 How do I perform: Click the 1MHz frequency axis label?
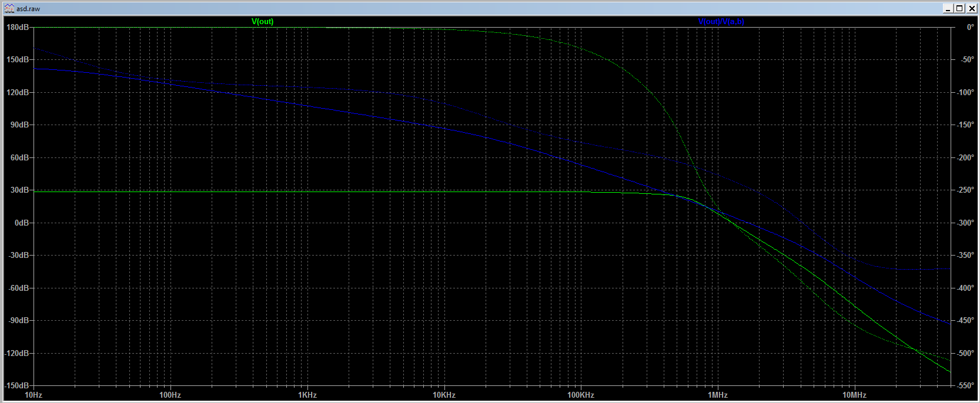tap(717, 395)
